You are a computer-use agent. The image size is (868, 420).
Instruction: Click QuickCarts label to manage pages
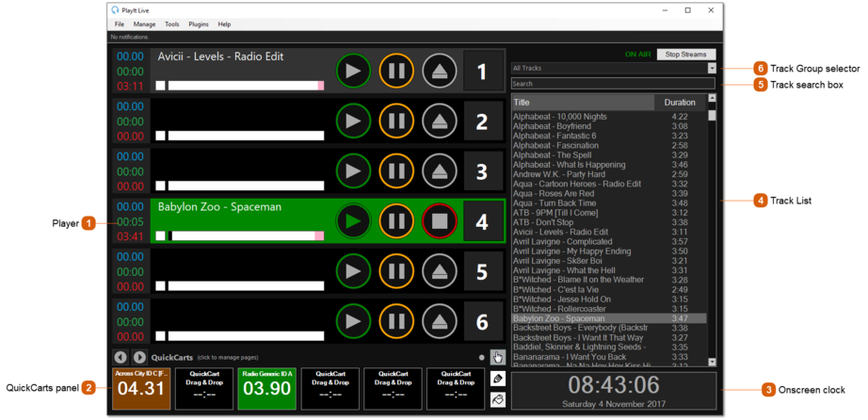172,358
